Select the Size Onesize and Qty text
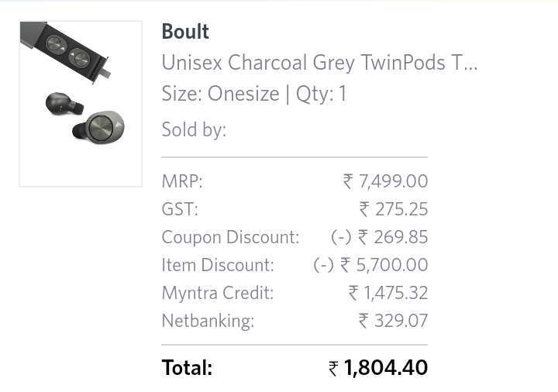Viewport: 558px width, 392px height. tap(254, 94)
